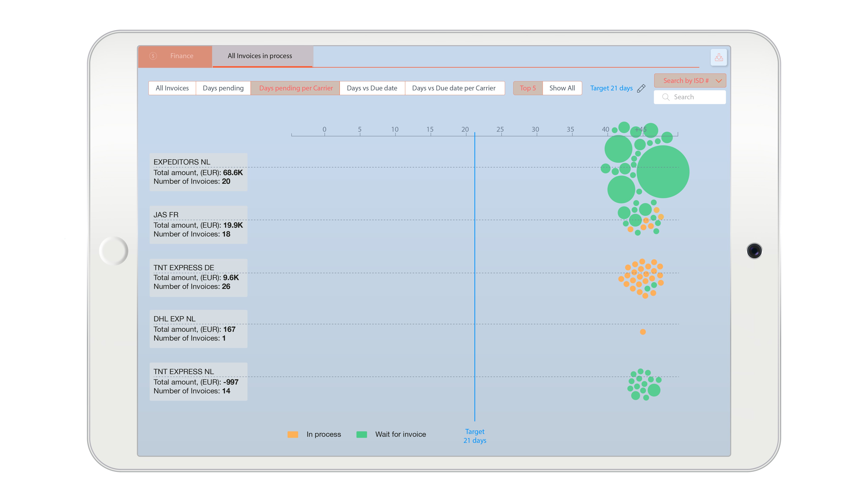Click the Target 21 days link
Viewport: 868px width, 502px height.
click(x=611, y=88)
